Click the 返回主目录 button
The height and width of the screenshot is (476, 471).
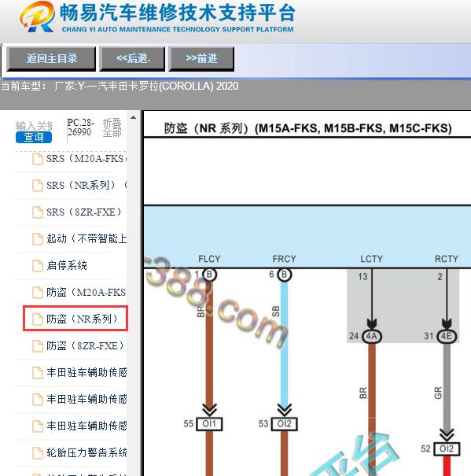point(51,59)
